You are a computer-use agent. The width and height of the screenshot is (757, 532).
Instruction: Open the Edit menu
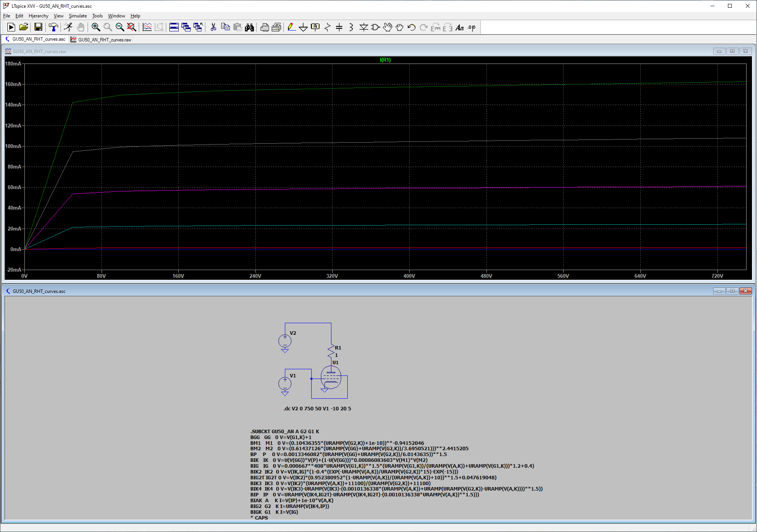tap(19, 16)
